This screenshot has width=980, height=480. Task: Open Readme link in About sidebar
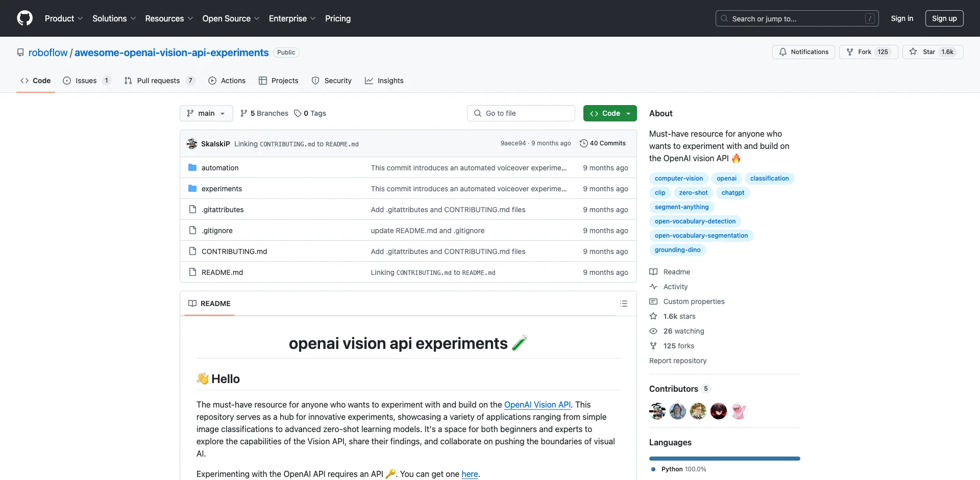(x=670, y=272)
